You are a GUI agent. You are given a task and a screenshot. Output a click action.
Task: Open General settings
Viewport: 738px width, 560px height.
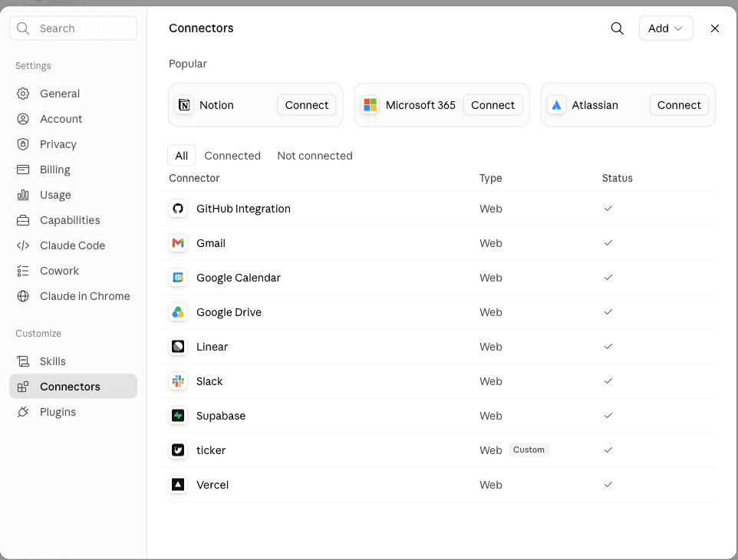[74, 94]
